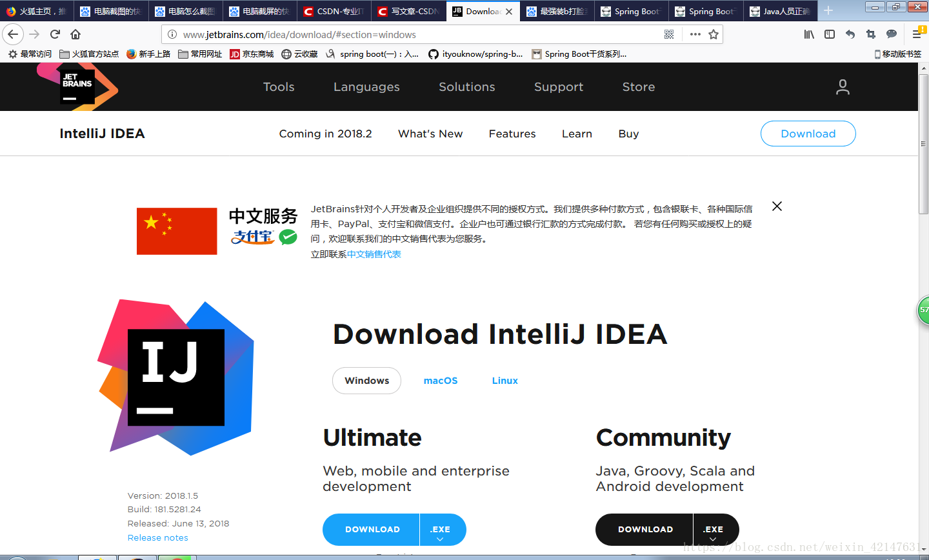Open the Tools menu
The image size is (929, 560).
coord(279,87)
